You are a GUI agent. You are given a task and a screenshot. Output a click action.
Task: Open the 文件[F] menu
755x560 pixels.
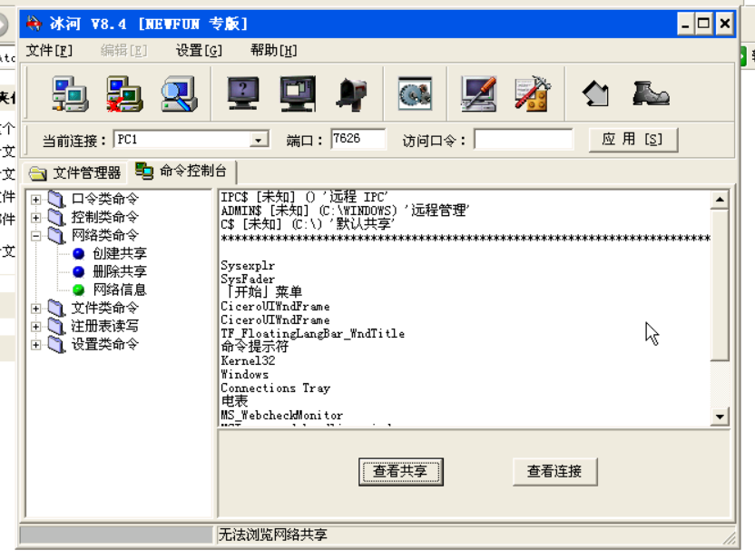(x=49, y=50)
